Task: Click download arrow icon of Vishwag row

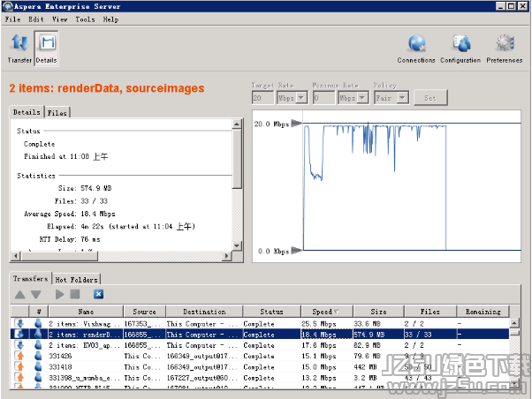Action: tap(19, 323)
